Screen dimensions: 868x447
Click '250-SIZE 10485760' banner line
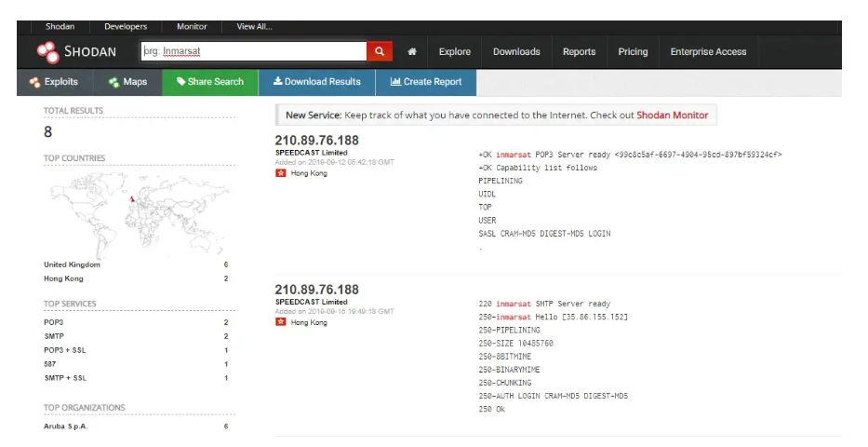click(515, 344)
